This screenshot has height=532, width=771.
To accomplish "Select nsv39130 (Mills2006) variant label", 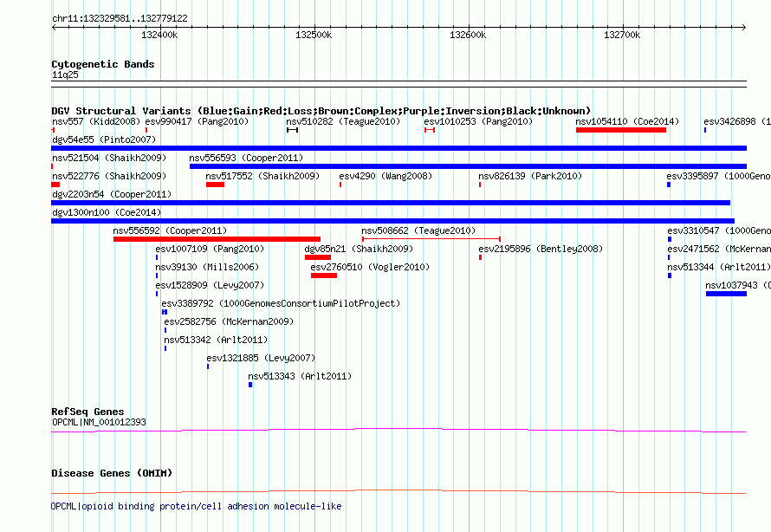I will click(207, 267).
